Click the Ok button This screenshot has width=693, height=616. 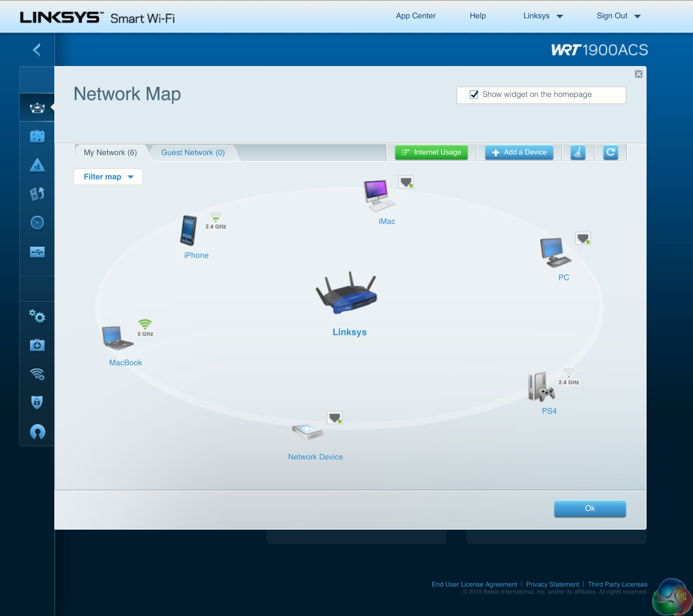[x=590, y=508]
